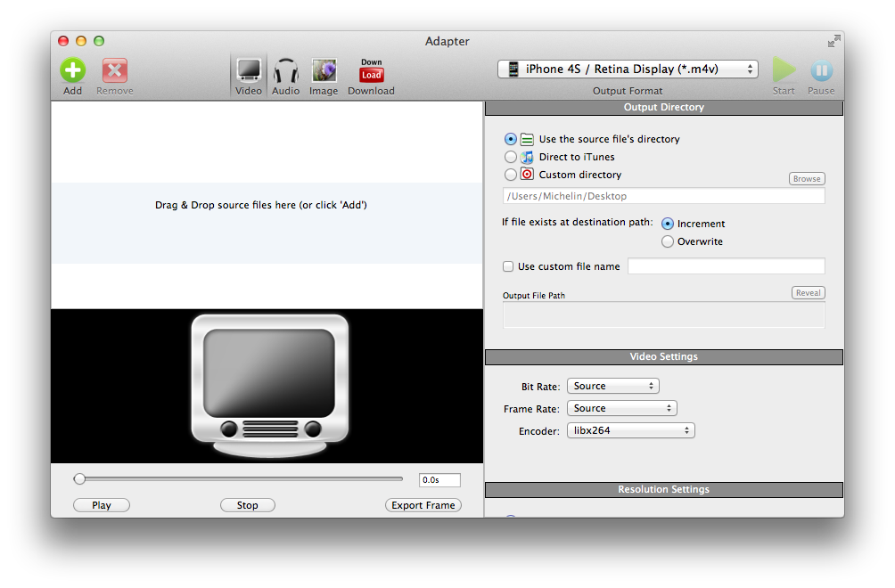Click the Drag & Drop source files area
The image size is (895, 588).
click(267, 205)
